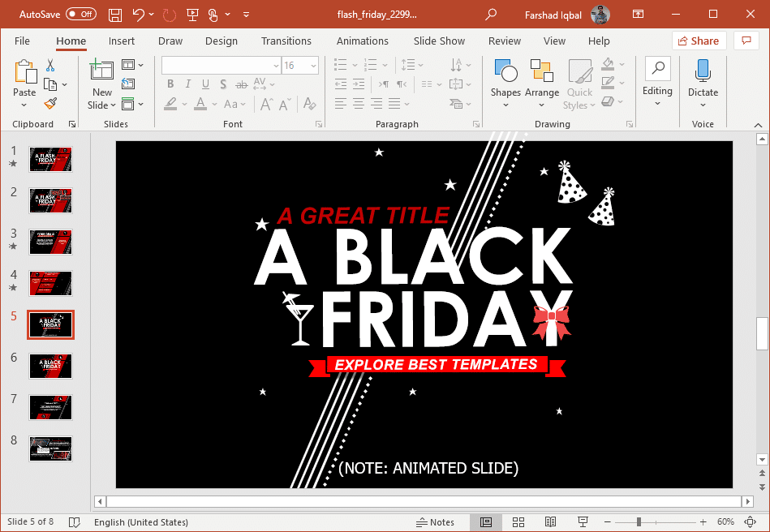
Task: Toggle the AutoSave switch
Action: (81, 15)
